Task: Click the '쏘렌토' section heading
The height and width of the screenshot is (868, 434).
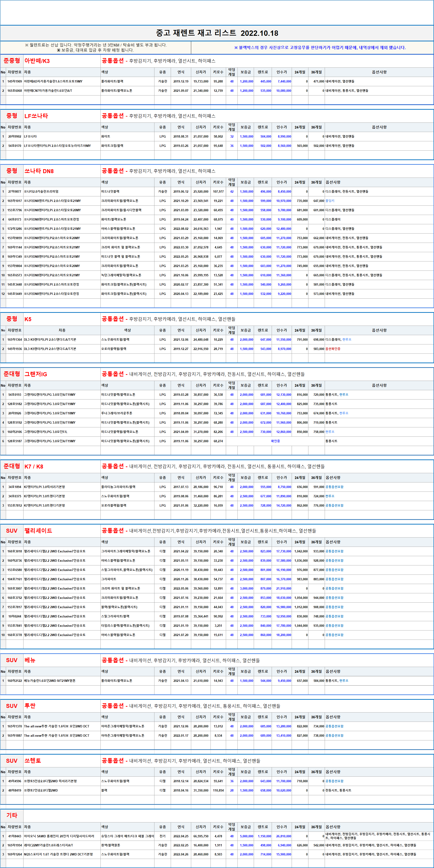Action: (x=33, y=760)
